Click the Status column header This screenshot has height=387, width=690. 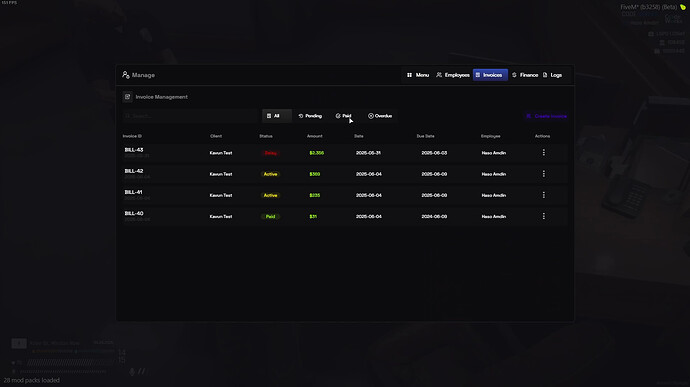pyautogui.click(x=266, y=136)
